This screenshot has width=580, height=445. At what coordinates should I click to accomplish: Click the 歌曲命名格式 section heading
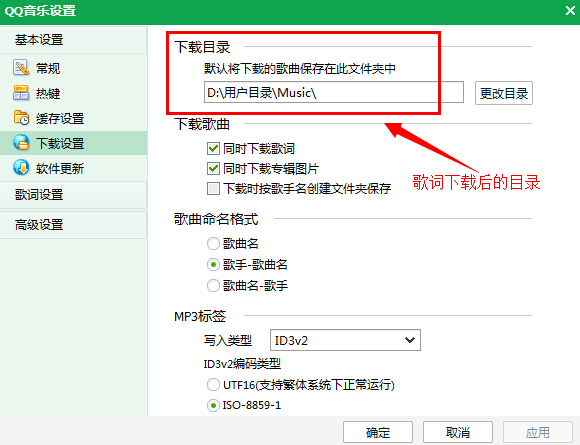(x=216, y=219)
